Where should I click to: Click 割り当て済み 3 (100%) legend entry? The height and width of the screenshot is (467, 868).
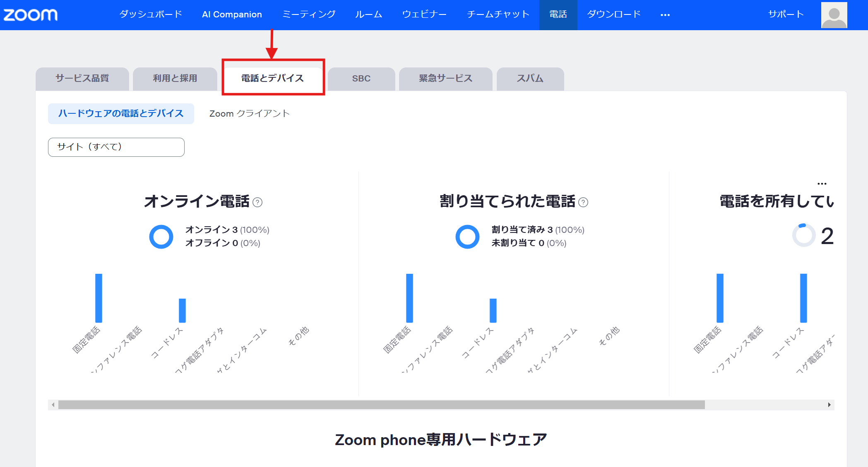[x=538, y=230]
